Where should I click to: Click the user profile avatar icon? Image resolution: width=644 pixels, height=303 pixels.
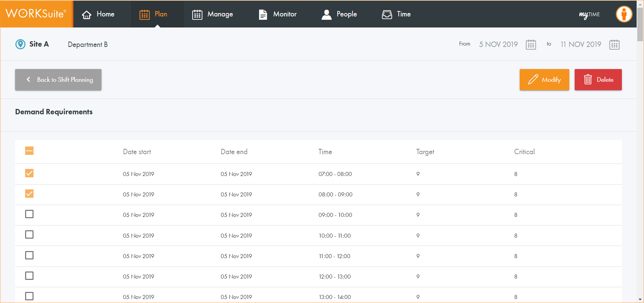point(624,14)
